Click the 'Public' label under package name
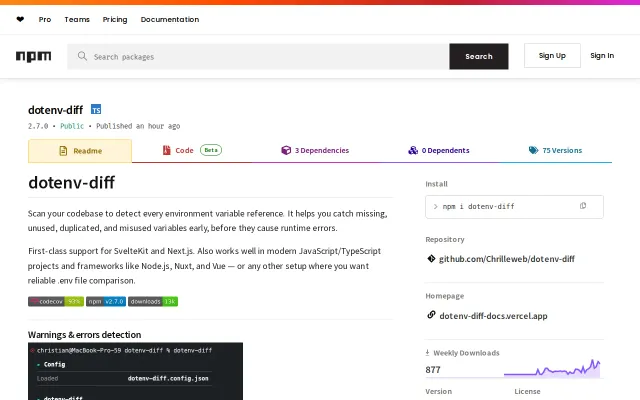Viewport: 640px width, 400px height. tap(72, 126)
